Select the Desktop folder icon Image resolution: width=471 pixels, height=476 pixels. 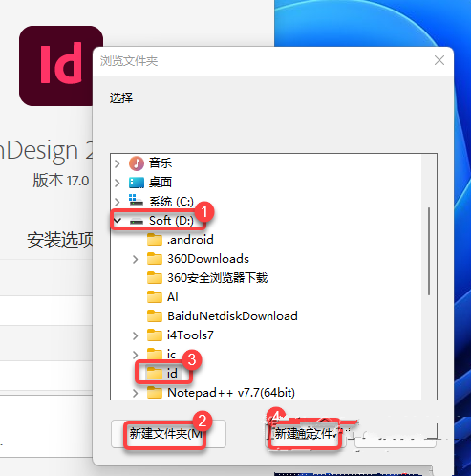point(137,183)
